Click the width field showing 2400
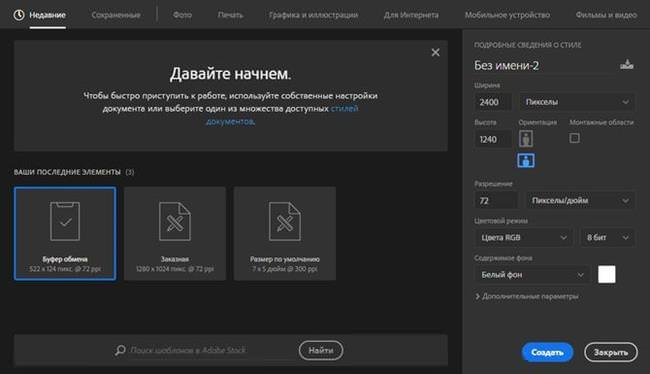650x374 pixels. click(493, 102)
